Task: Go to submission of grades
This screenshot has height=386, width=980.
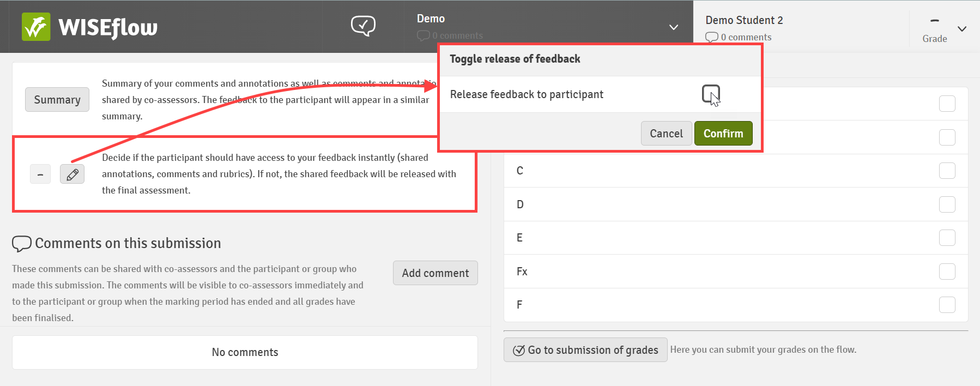Action: [585, 350]
